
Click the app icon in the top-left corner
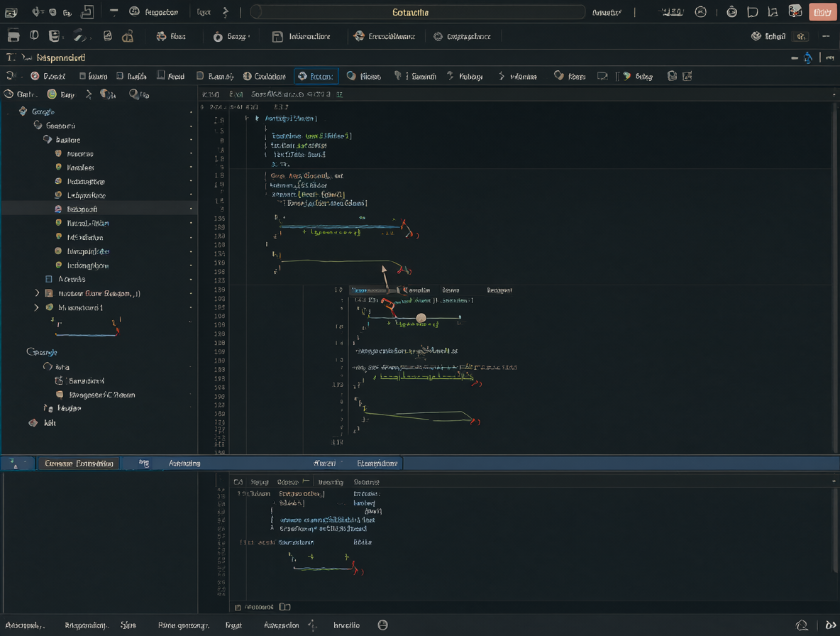coord(11,12)
